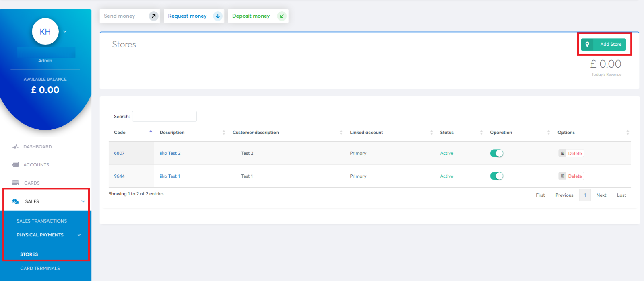Click the Sales coins icon in sidebar
644x281 pixels.
pyautogui.click(x=15, y=201)
